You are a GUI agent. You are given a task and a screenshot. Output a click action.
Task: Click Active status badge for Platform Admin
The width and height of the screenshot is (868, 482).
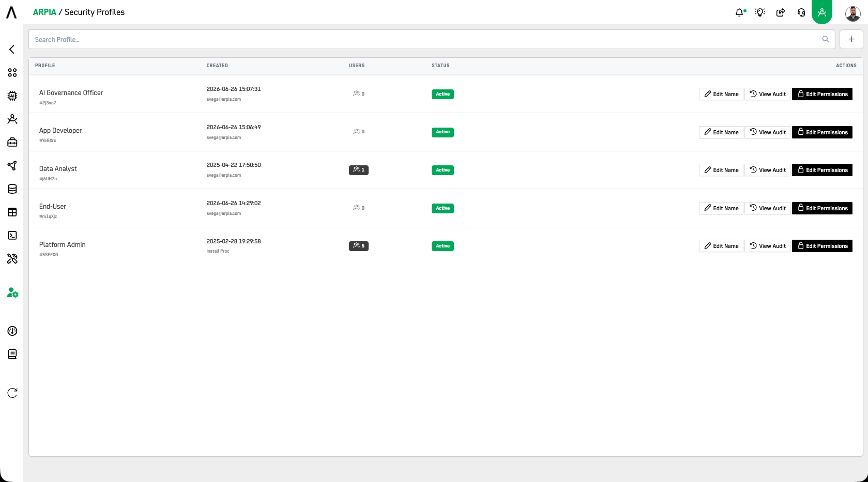pyautogui.click(x=443, y=246)
